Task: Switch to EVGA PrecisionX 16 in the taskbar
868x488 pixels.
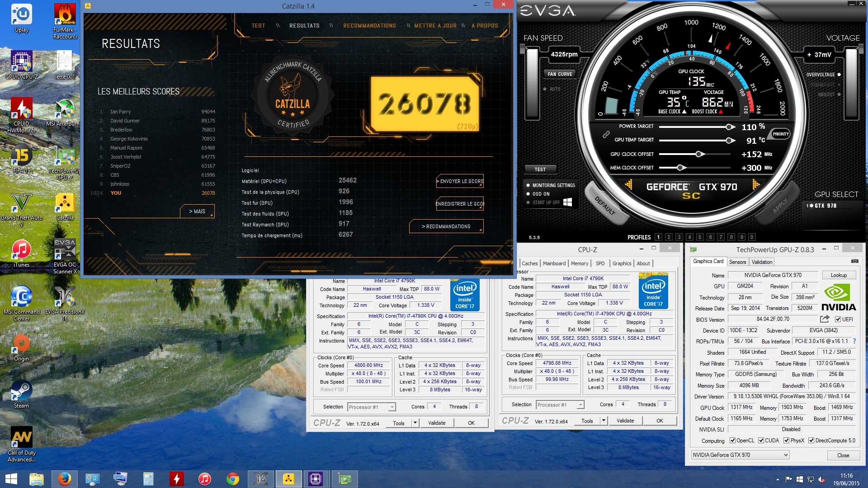Action: 261,479
